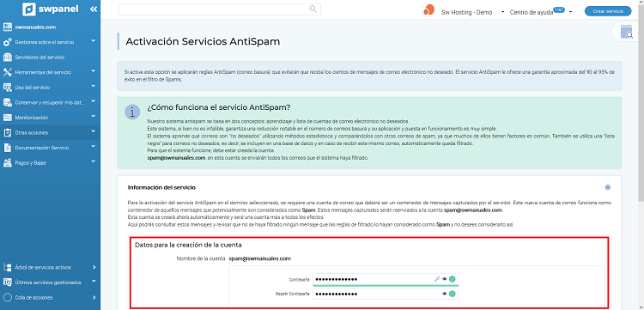Click green status dot beside Contraseña field
The width and height of the screenshot is (644, 310).
pos(453,279)
